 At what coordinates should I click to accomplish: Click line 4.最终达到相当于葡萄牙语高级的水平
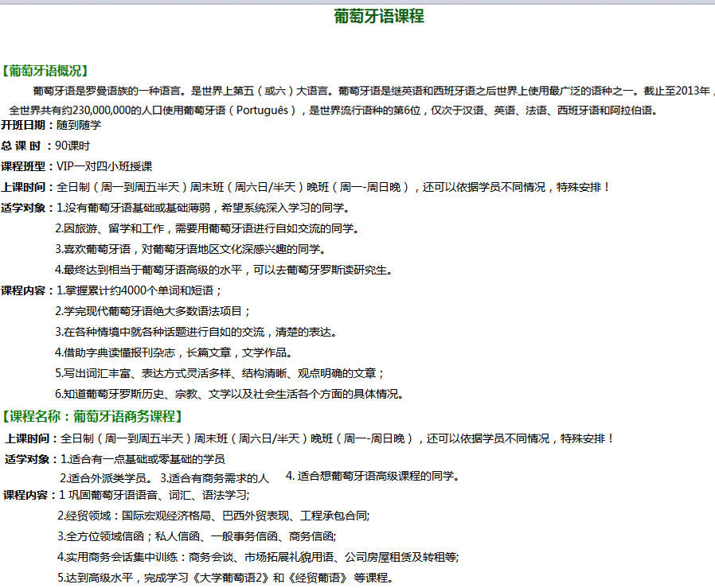(x=224, y=270)
